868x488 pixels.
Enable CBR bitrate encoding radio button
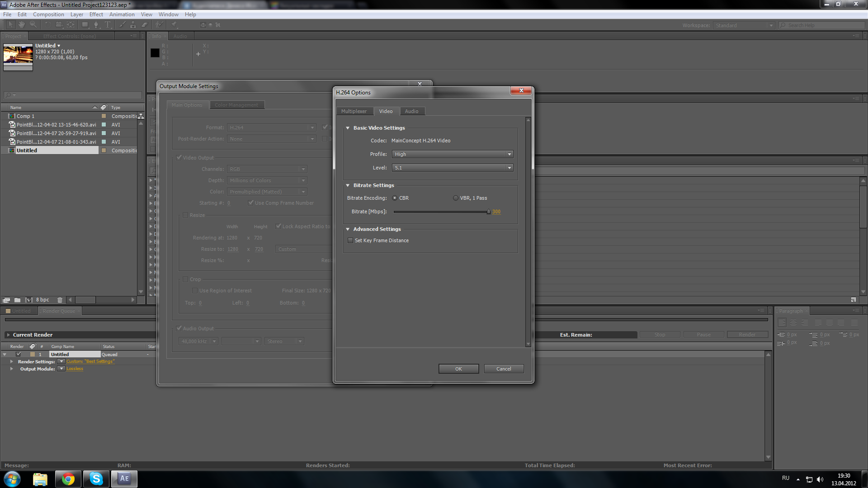coord(394,198)
